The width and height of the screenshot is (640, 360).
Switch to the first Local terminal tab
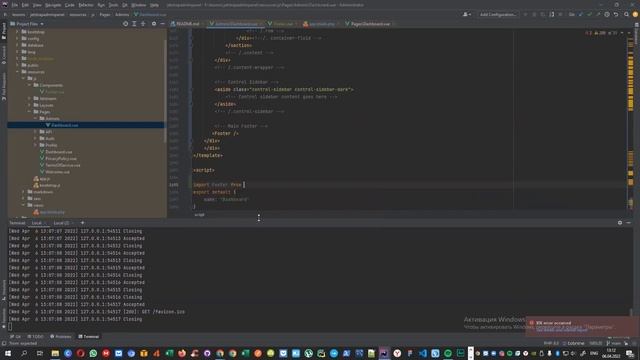click(x=37, y=223)
